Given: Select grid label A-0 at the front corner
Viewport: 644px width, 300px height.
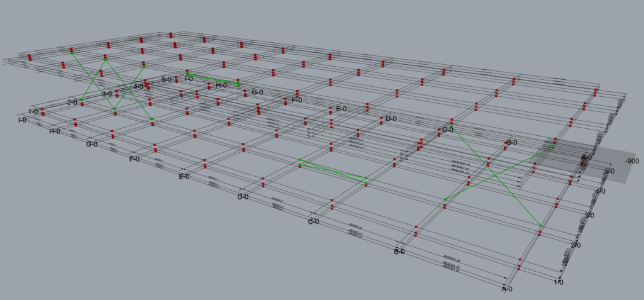Looking at the screenshot, I should click(507, 289).
